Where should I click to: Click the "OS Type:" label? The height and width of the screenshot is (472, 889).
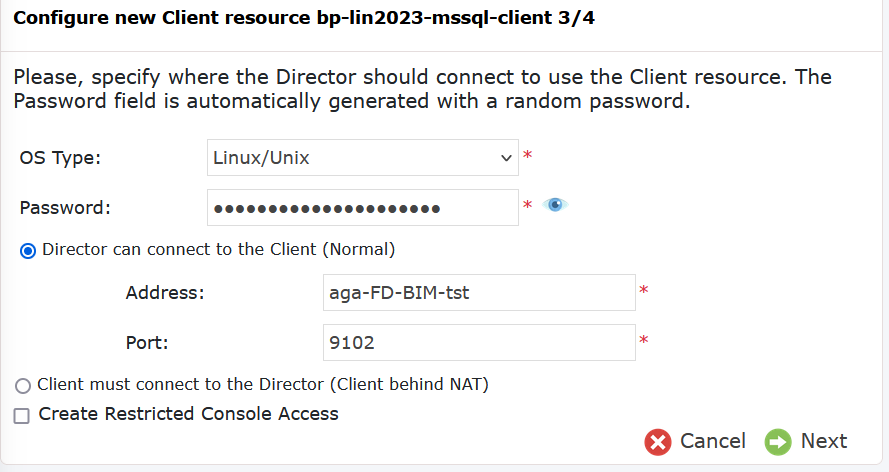point(60,158)
